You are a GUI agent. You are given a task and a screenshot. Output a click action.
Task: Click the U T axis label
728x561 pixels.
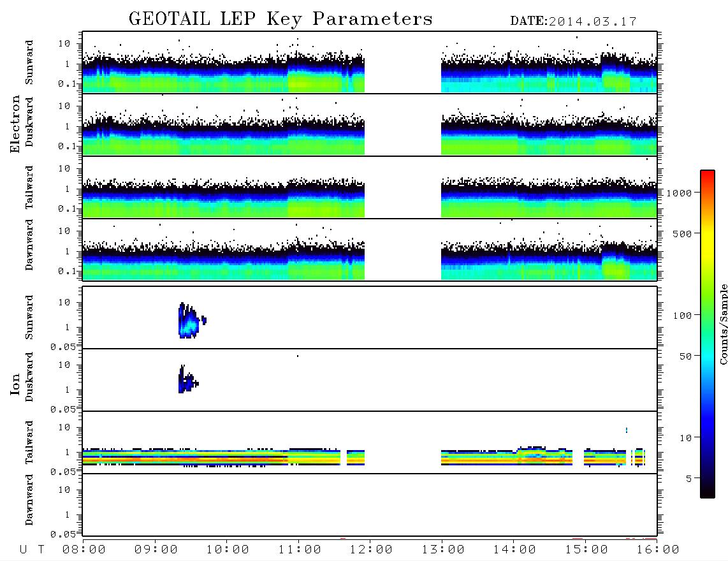click(x=32, y=550)
